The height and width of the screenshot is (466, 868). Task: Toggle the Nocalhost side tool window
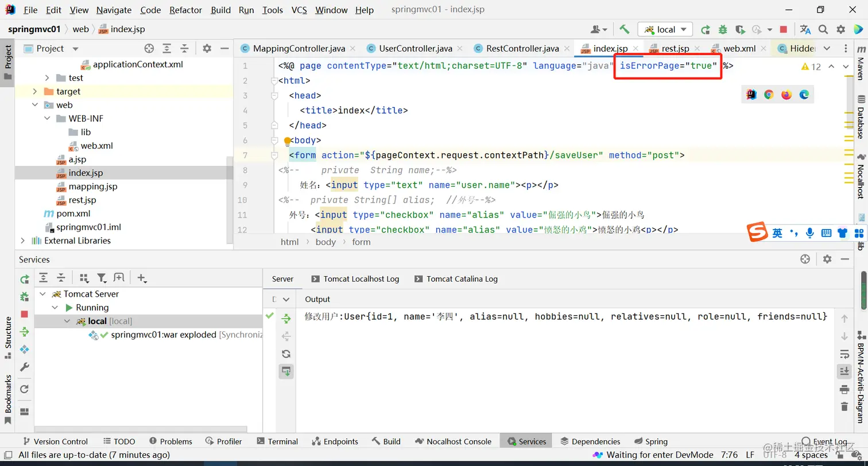pos(861,177)
